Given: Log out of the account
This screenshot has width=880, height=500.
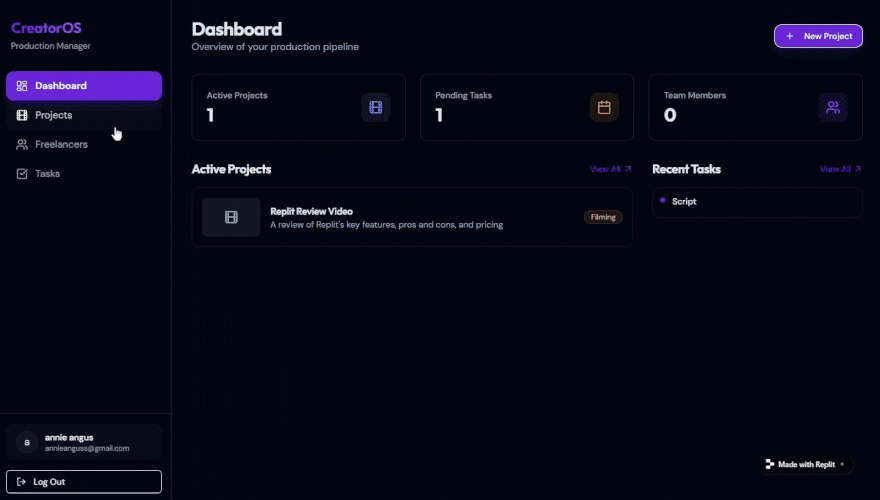Looking at the screenshot, I should (x=83, y=482).
